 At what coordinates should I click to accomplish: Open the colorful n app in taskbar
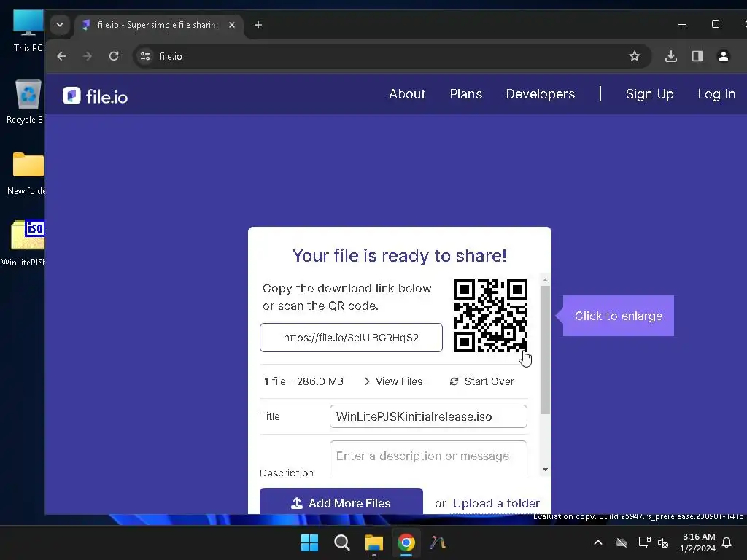[x=438, y=542]
